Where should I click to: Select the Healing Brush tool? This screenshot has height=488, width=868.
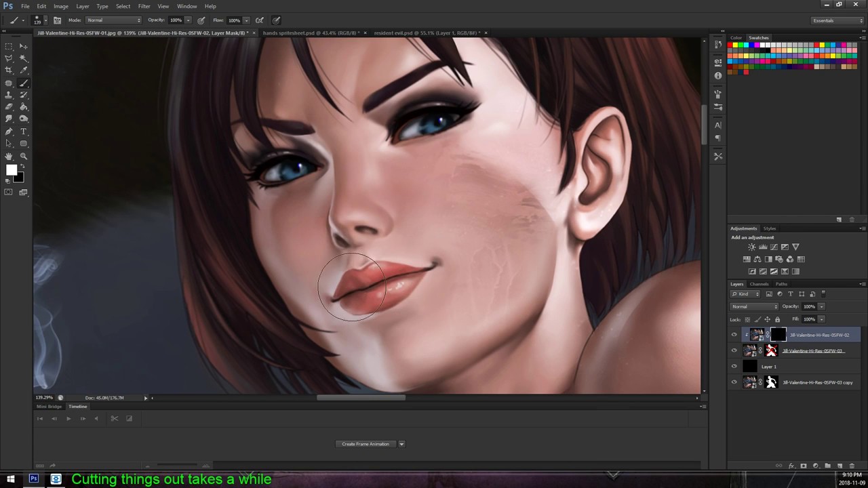[9, 83]
